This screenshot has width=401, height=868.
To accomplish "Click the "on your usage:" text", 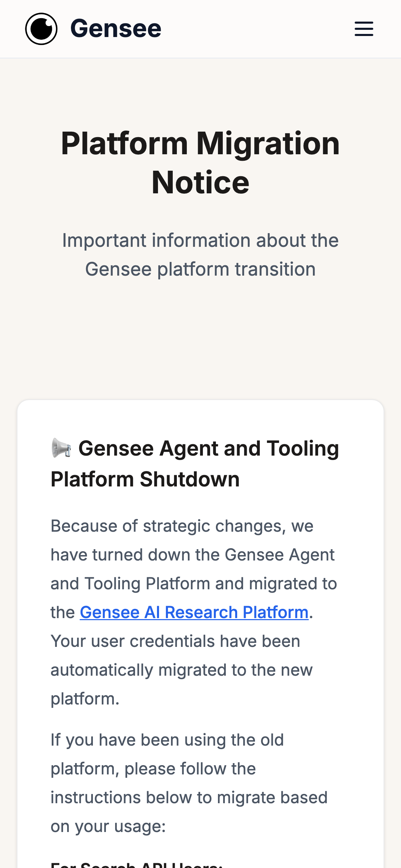I will [x=108, y=826].
